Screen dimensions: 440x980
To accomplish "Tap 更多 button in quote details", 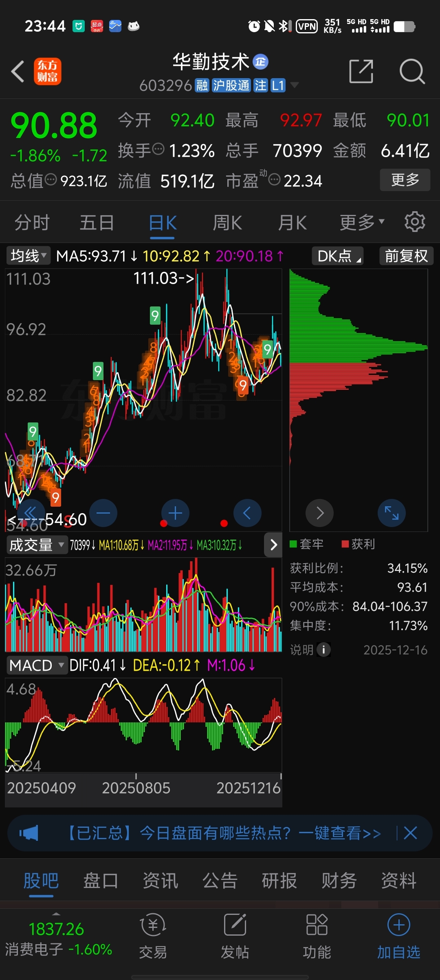I will (x=405, y=179).
